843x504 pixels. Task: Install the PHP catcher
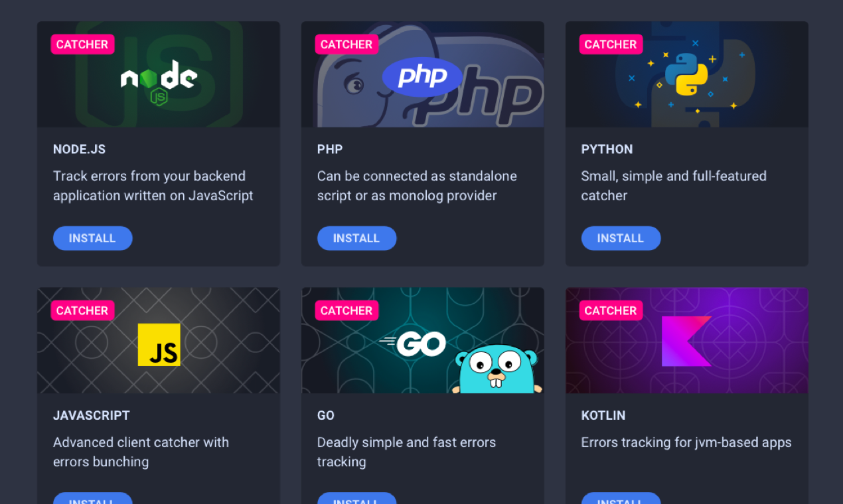[x=356, y=238]
